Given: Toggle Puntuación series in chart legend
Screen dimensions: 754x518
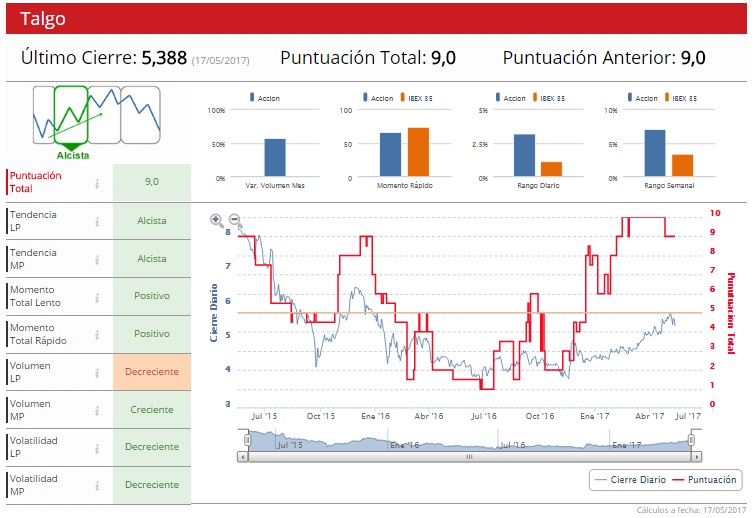Looking at the screenshot, I should click(704, 480).
